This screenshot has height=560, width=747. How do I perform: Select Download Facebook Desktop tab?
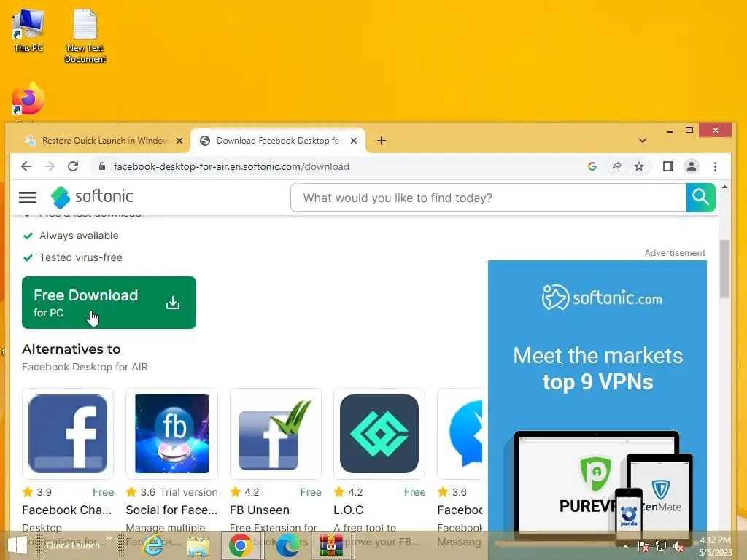(x=278, y=141)
